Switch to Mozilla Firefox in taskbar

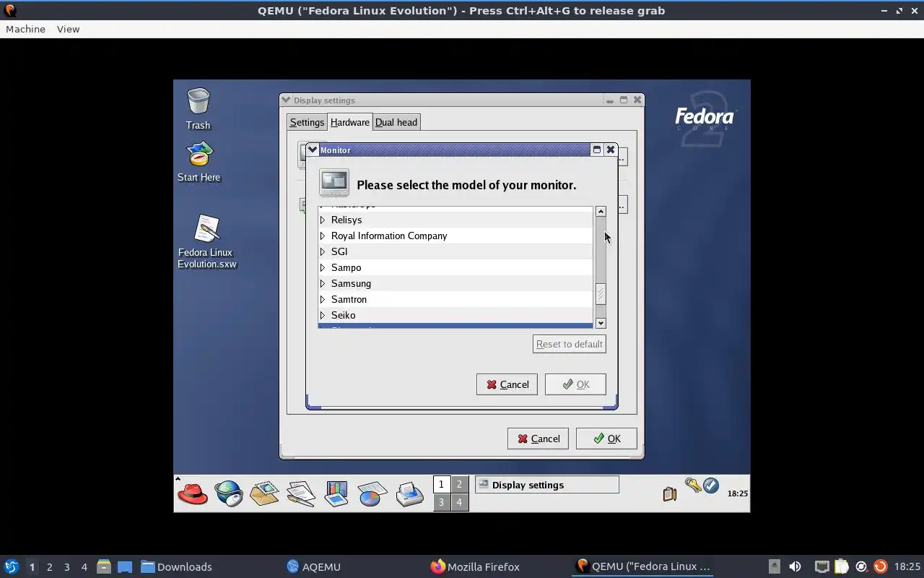[x=475, y=566]
